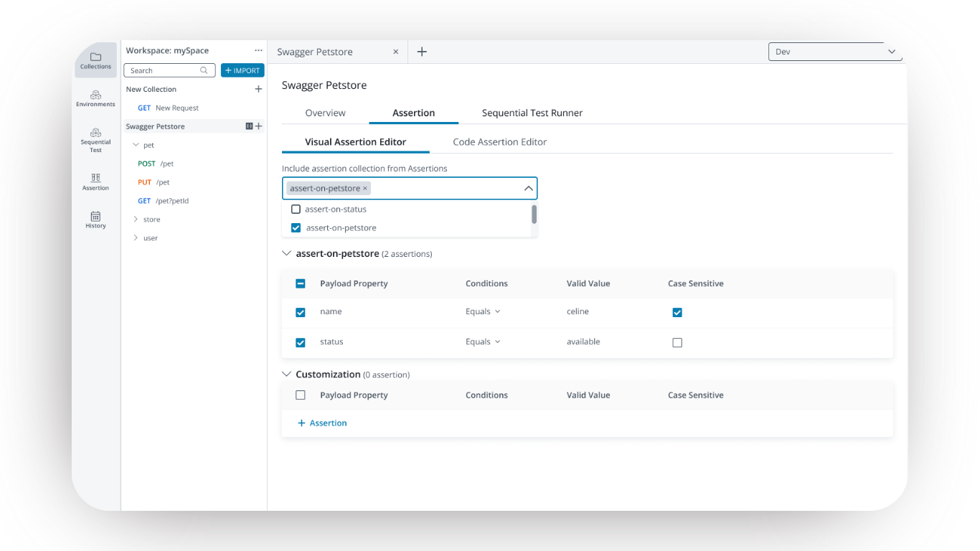Click the IMPORT button
Viewport: 980px width, 551px height.
click(242, 70)
